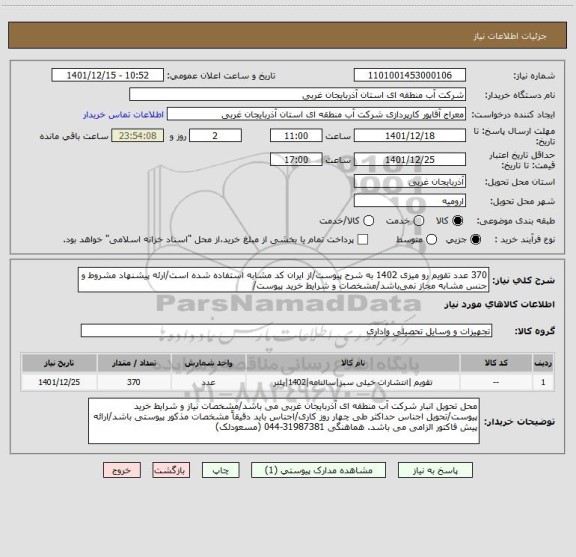This screenshot has width=576, height=557.
Task: Click the unit cell عدد in the table
Action: 208,382
